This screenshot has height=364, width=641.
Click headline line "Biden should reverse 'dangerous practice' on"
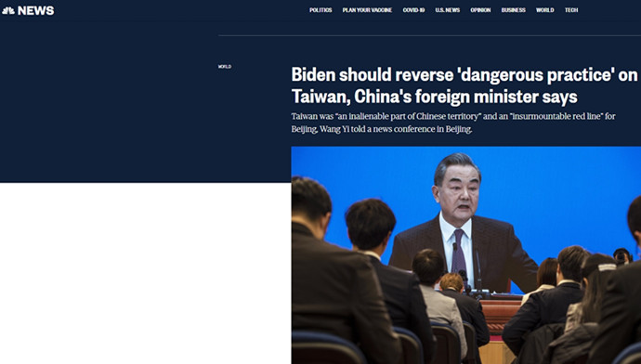tap(464, 75)
